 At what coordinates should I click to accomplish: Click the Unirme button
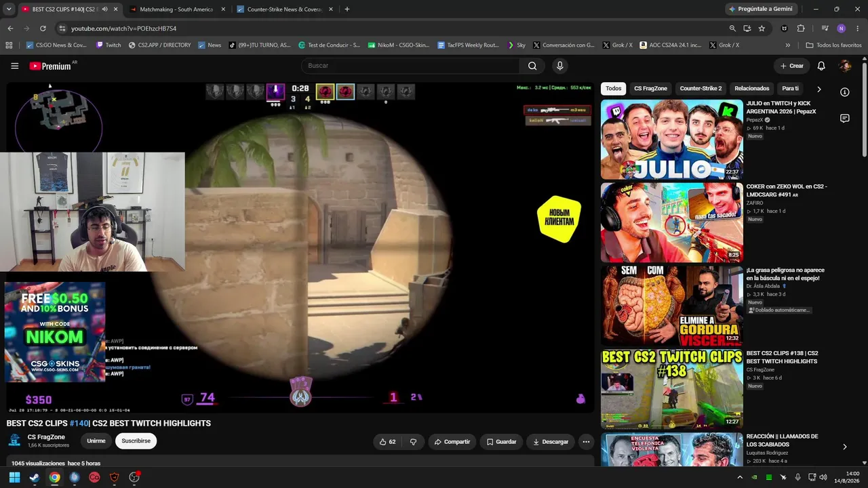click(x=96, y=441)
